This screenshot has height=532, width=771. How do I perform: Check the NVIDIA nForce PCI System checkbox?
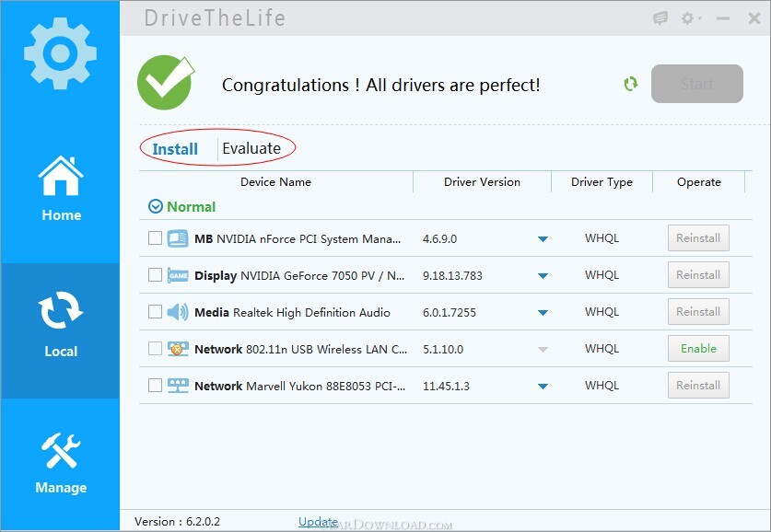(155, 238)
